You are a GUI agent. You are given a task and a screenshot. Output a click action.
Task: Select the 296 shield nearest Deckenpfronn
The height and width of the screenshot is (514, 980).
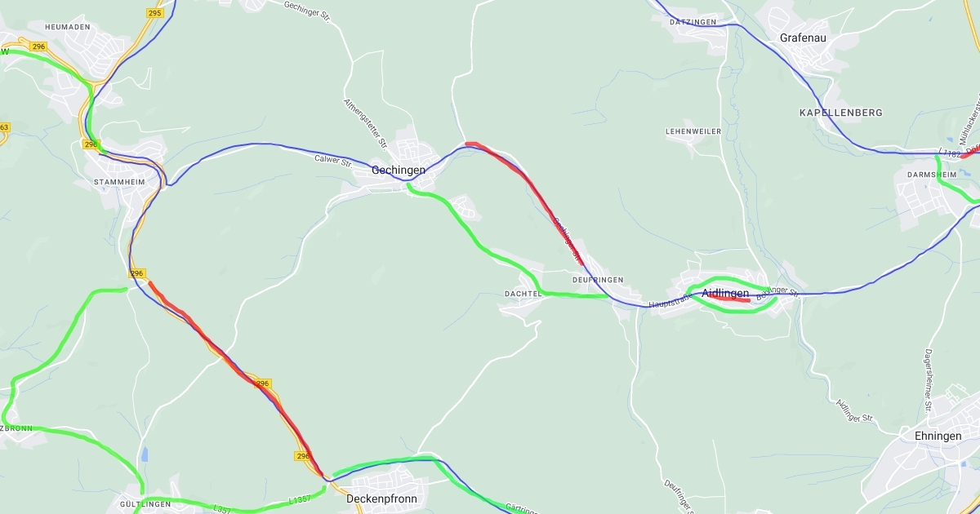click(303, 456)
